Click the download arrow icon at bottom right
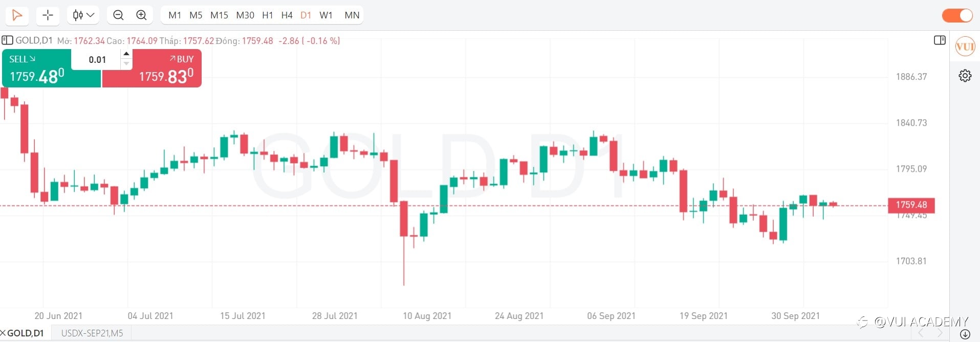Viewport: 980px width, 342px height. pos(965,334)
